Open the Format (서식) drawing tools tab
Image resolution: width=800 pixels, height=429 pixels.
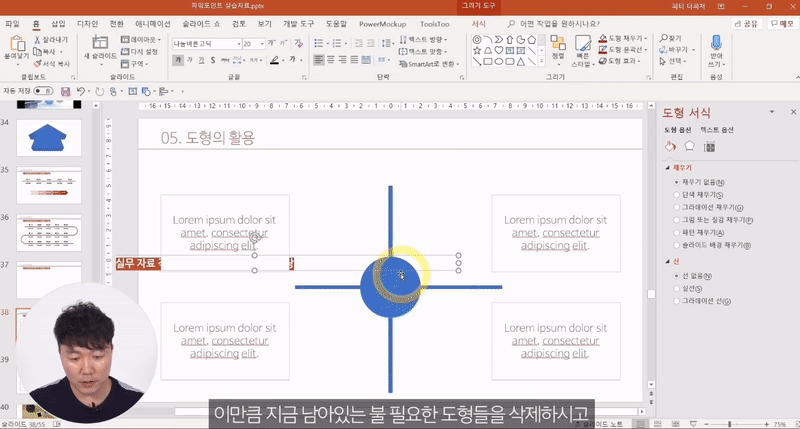click(x=479, y=24)
